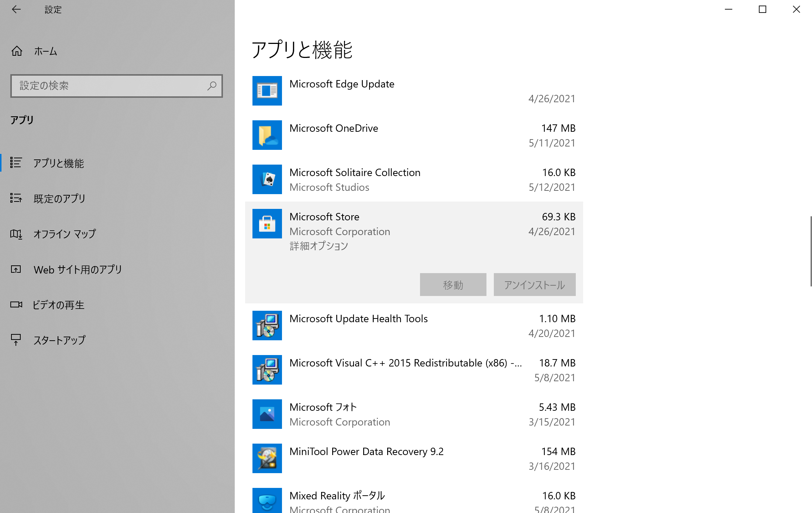
Task: Click the 設定の検索 input field
Action: 111,86
